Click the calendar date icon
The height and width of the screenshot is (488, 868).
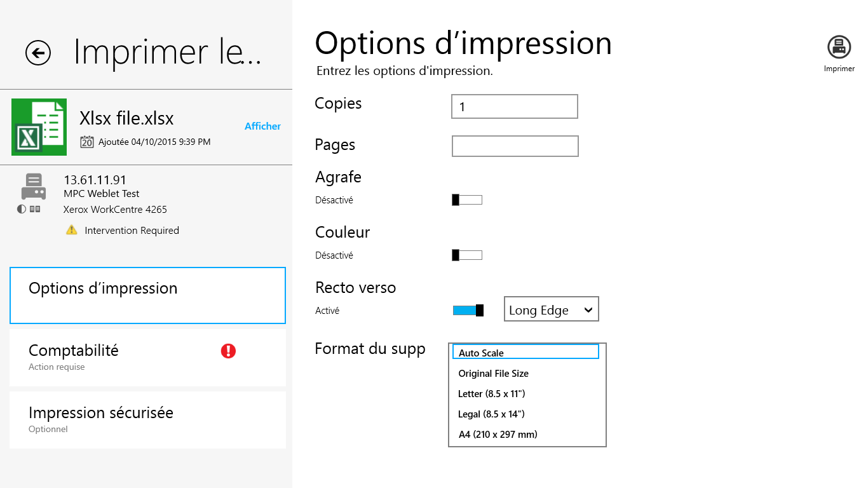coord(87,142)
